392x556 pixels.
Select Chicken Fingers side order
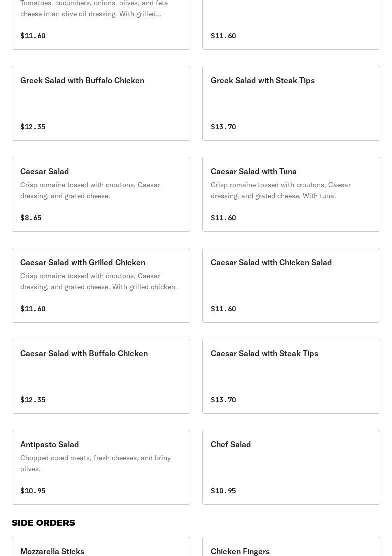click(291, 546)
